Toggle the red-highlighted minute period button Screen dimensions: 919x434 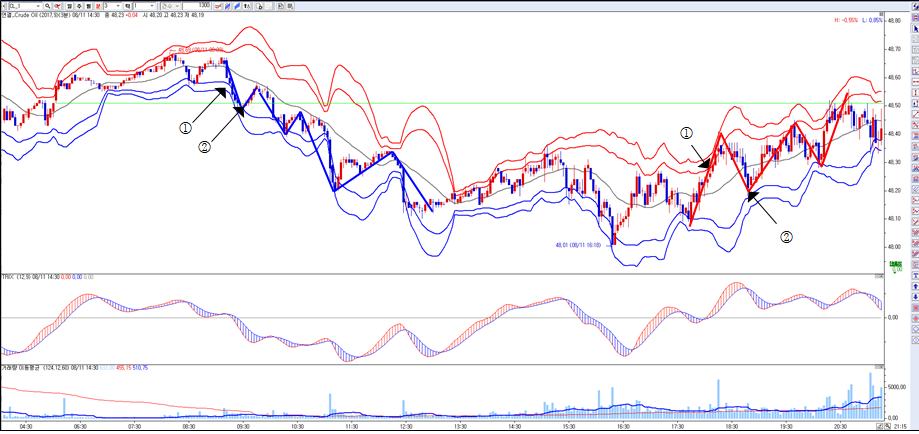click(99, 5)
